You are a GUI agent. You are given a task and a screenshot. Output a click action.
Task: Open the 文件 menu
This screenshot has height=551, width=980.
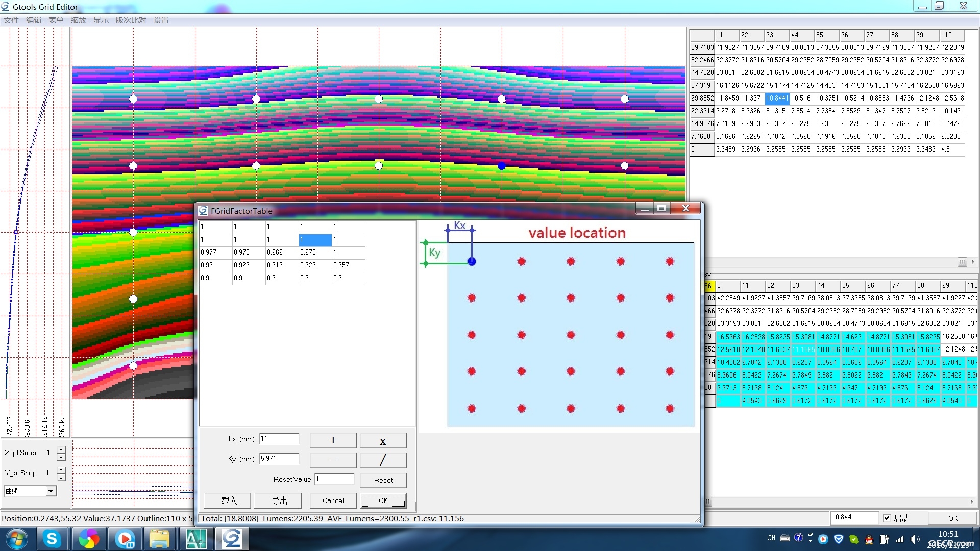coord(11,20)
